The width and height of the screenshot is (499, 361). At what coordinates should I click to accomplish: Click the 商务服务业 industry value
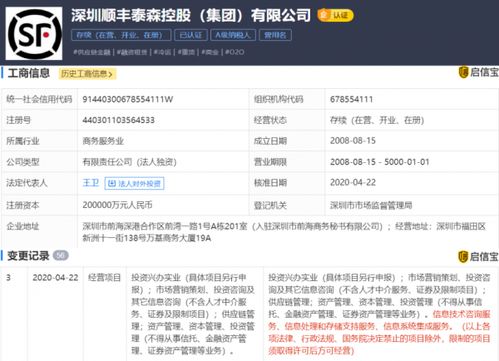click(x=103, y=141)
